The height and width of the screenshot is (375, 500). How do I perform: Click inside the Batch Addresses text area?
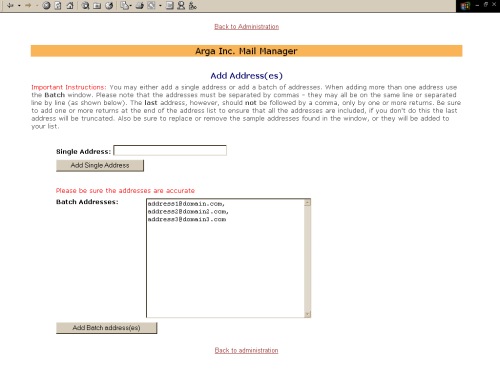(x=225, y=258)
